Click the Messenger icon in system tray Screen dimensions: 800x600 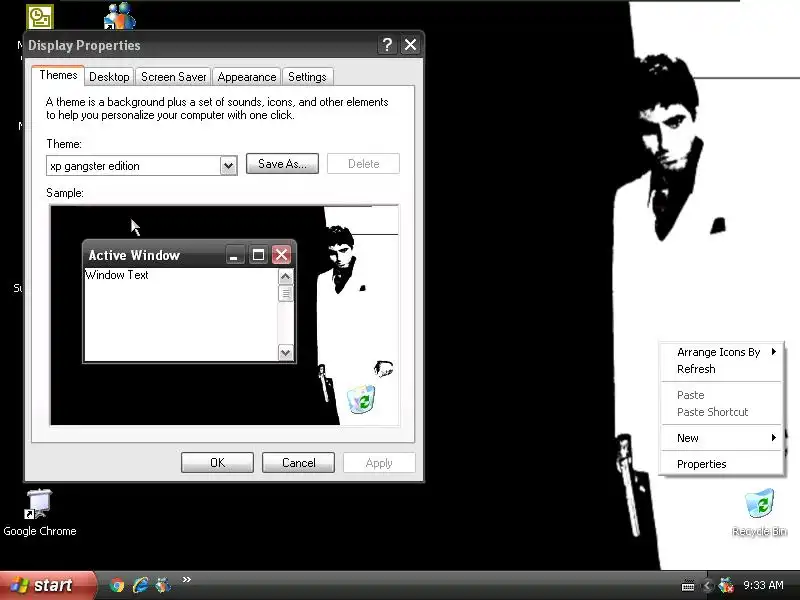(726, 585)
